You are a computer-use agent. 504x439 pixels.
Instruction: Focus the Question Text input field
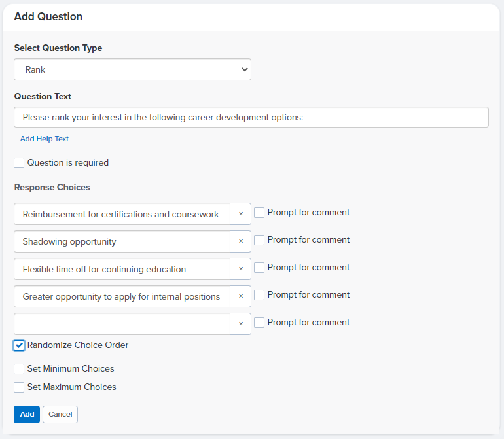point(251,117)
